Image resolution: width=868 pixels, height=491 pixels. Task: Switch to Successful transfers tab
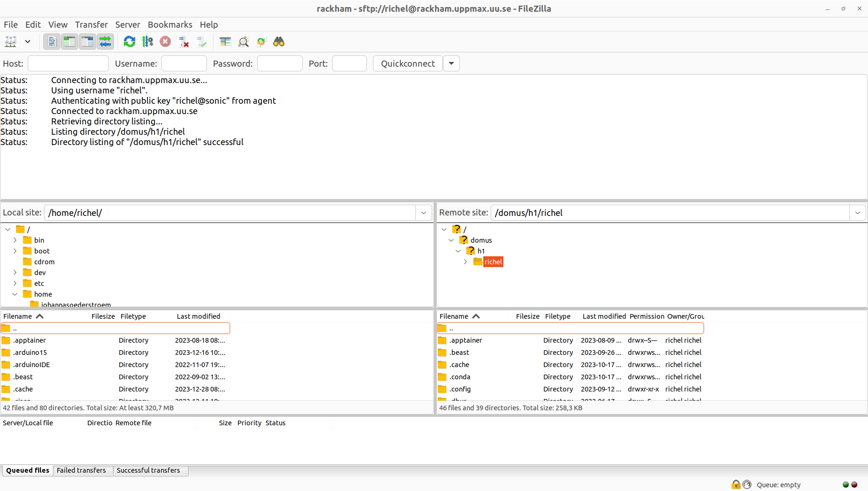[x=148, y=470]
